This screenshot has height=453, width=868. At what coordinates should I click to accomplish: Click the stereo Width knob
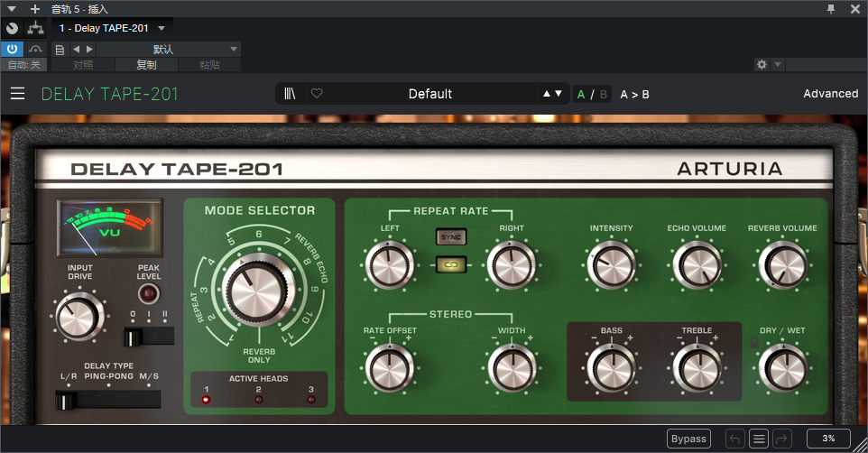tap(511, 367)
